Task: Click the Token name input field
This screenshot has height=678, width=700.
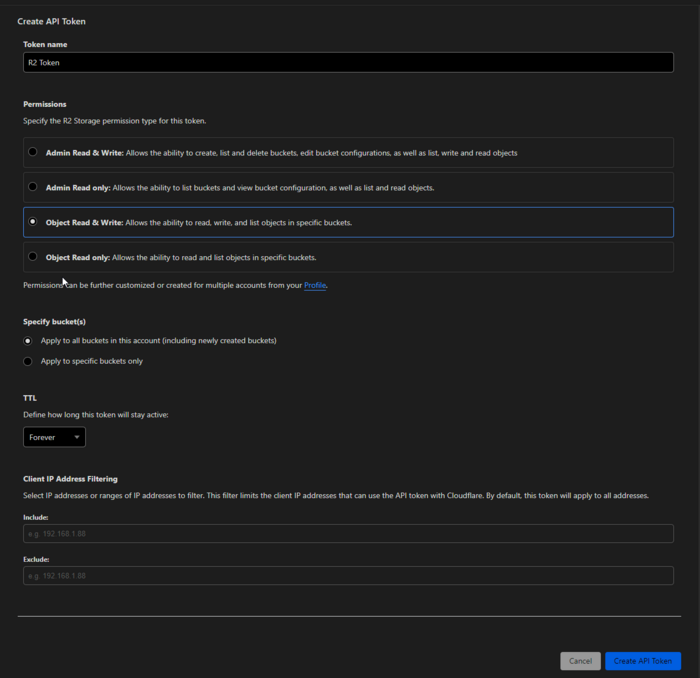Action: point(348,62)
